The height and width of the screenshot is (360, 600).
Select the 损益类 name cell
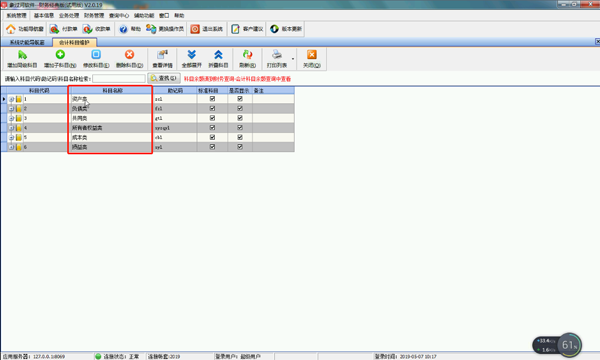click(x=111, y=147)
